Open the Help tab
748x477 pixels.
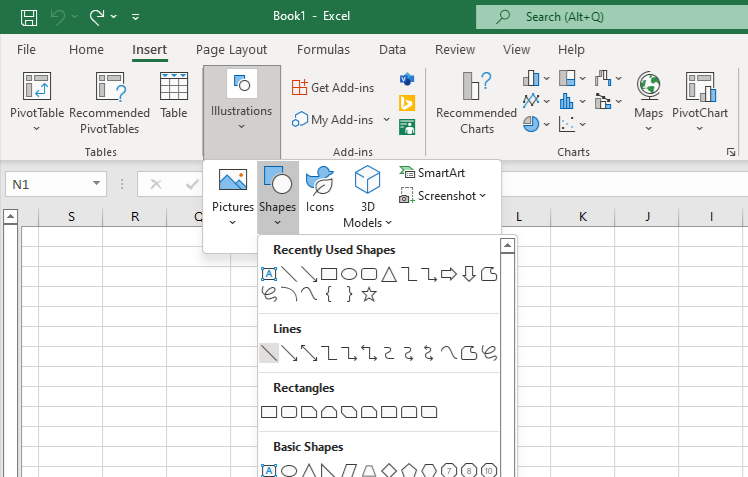tap(571, 50)
